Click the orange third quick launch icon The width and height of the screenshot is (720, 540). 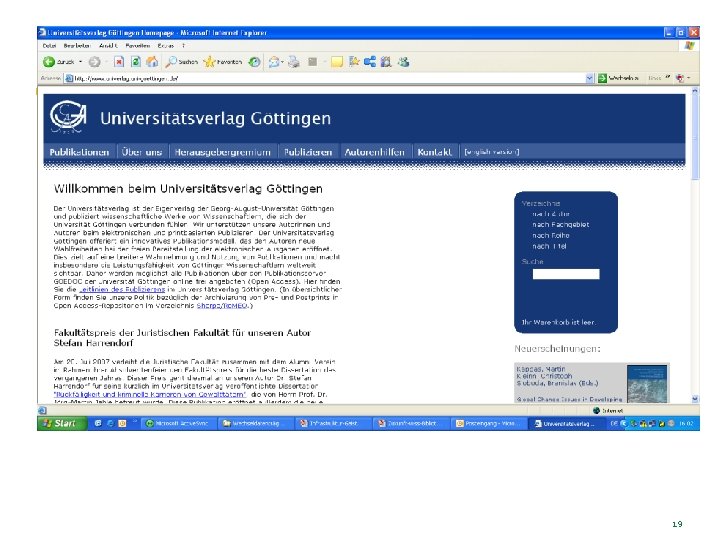pos(122,423)
